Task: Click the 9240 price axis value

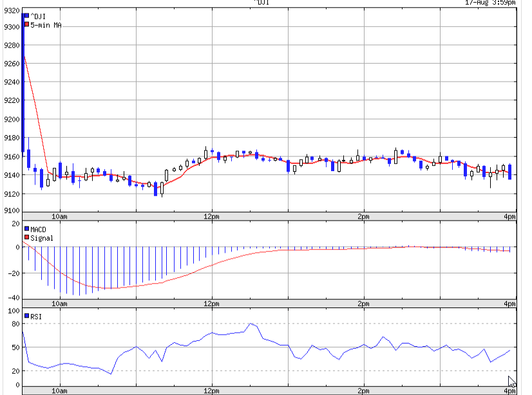Action: click(x=12, y=82)
